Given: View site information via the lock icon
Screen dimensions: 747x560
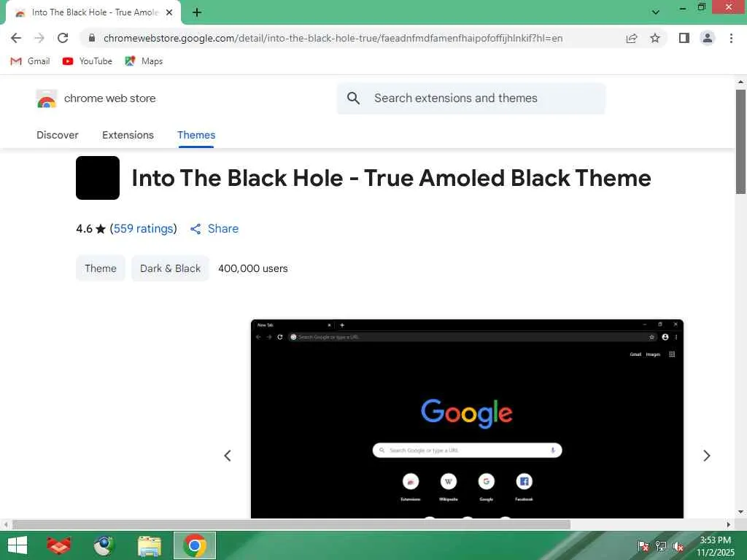Looking at the screenshot, I should point(92,38).
